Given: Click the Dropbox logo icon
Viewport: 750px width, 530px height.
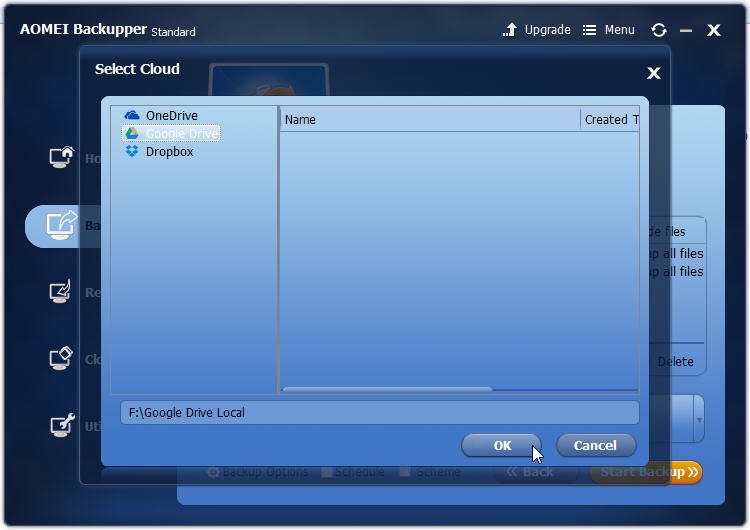Looking at the screenshot, I should click(132, 152).
